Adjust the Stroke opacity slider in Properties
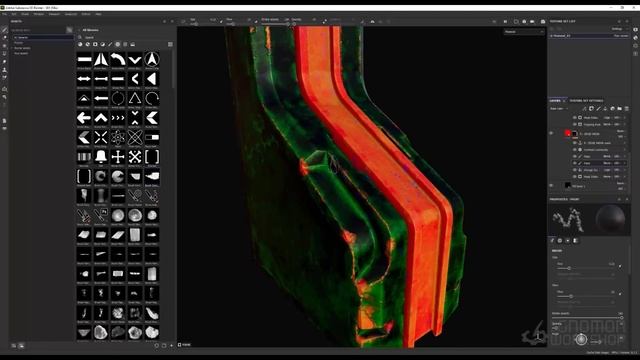 click(x=588, y=318)
